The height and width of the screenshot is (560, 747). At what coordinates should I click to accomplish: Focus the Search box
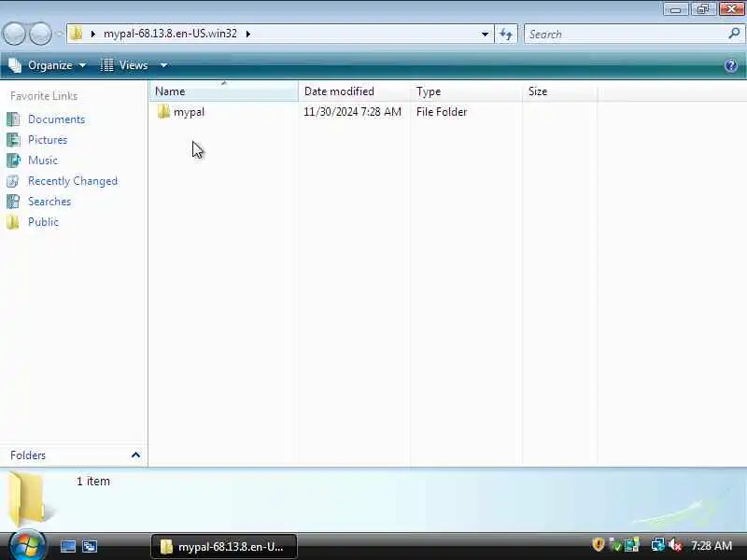click(626, 35)
